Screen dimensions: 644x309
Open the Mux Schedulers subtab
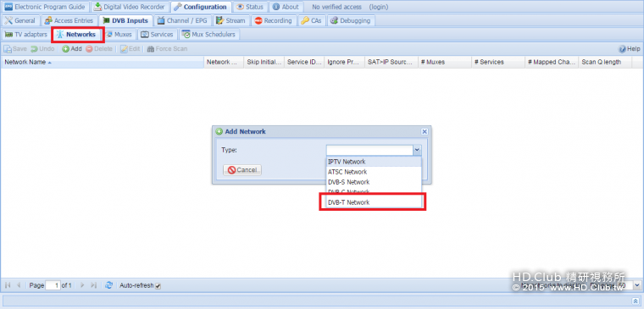[x=209, y=35]
